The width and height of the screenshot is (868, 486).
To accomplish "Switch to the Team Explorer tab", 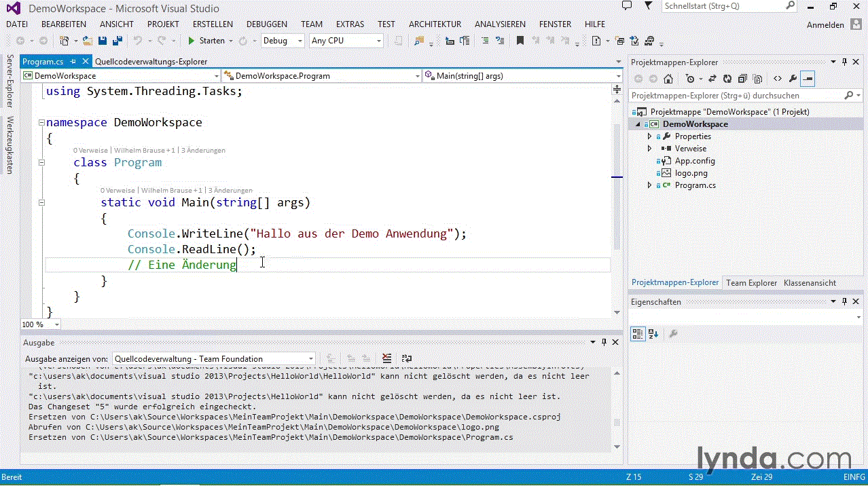I will click(x=751, y=282).
